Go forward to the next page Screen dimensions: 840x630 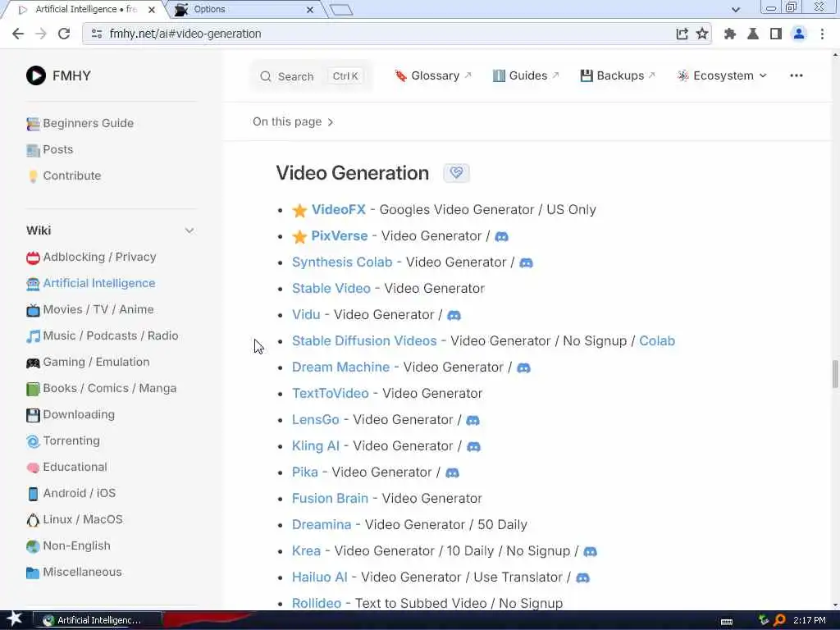[x=41, y=34]
